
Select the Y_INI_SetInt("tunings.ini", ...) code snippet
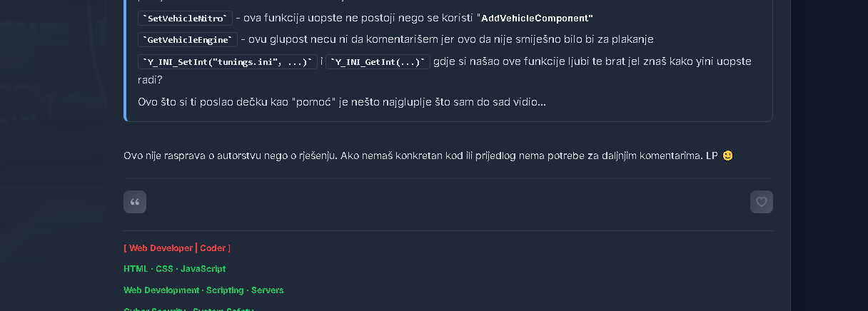tap(228, 62)
